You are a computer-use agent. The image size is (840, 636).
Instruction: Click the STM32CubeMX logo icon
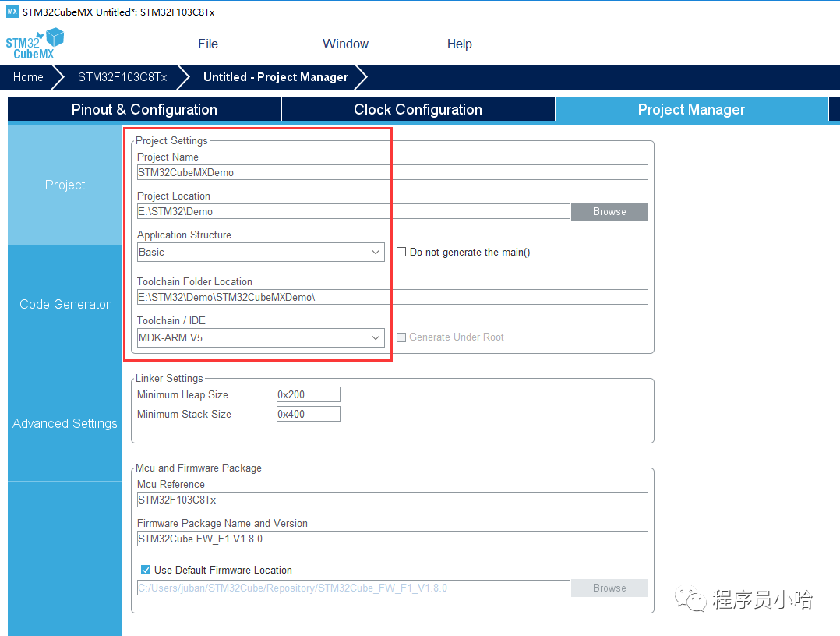click(34, 44)
